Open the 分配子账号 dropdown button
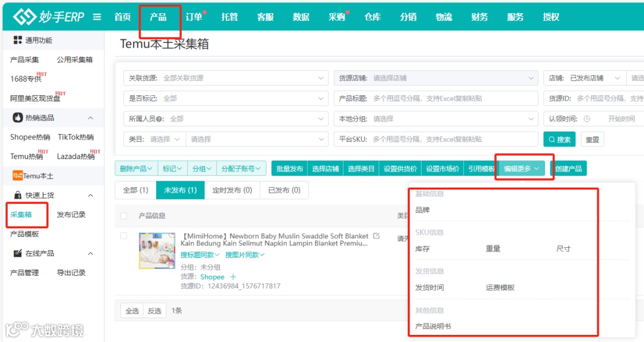Screen dimensions: 644x342 [241, 169]
